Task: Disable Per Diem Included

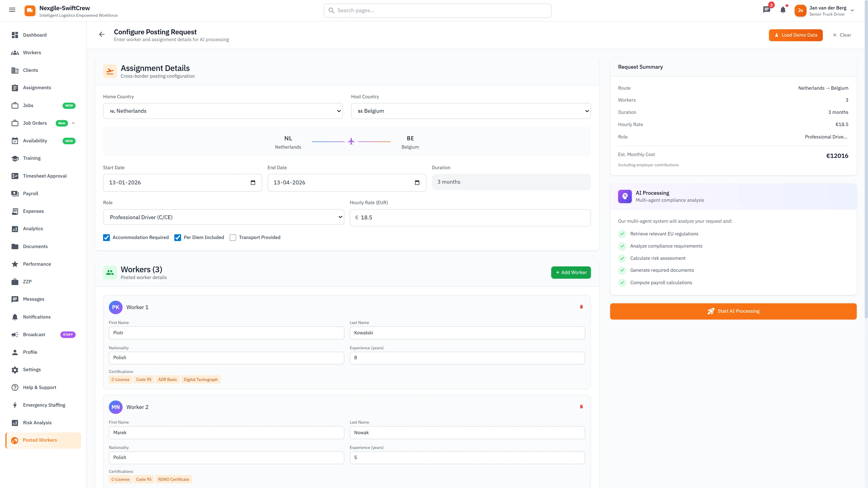Action: [178, 237]
